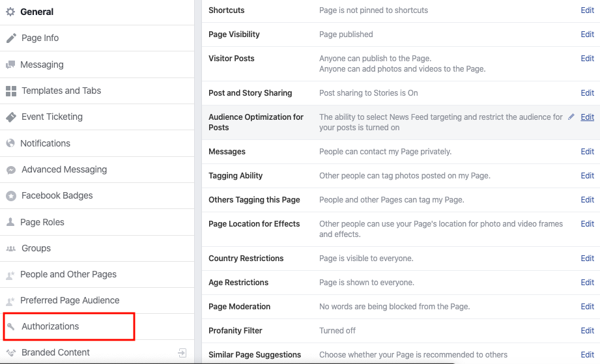The width and height of the screenshot is (600, 364).
Task: Click the Notifications globe icon
Action: [10, 143]
